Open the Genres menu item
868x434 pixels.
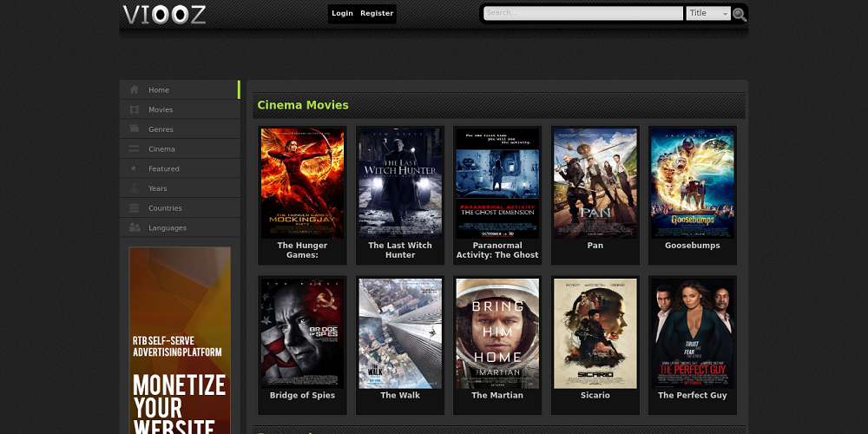tap(180, 129)
